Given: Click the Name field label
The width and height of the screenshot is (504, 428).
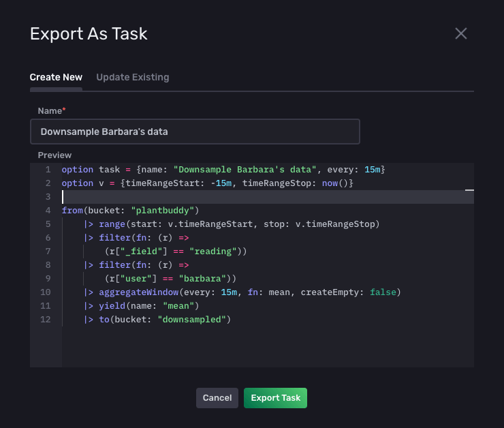Looking at the screenshot, I should point(52,111).
